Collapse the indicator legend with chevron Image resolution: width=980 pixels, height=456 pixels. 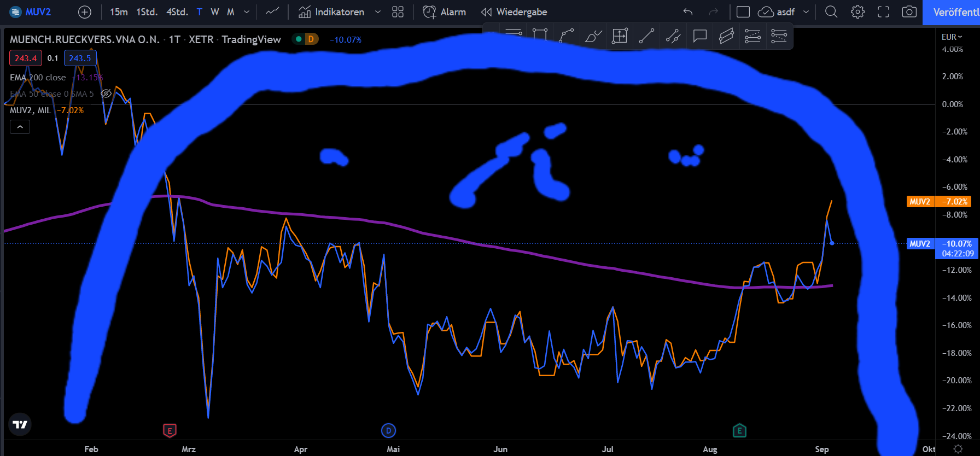pyautogui.click(x=20, y=127)
